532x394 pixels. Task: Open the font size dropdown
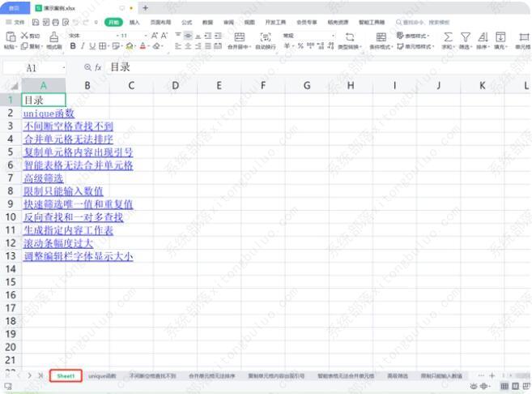(133, 36)
